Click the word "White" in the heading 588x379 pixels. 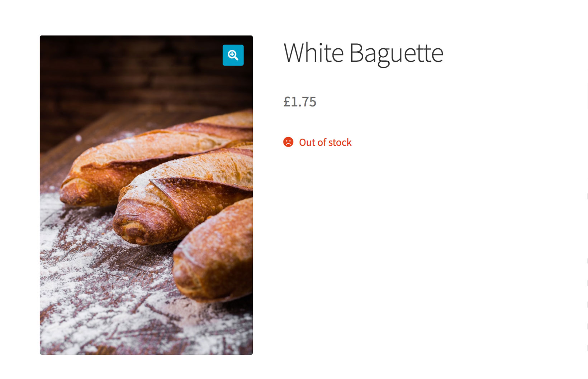[313, 53]
